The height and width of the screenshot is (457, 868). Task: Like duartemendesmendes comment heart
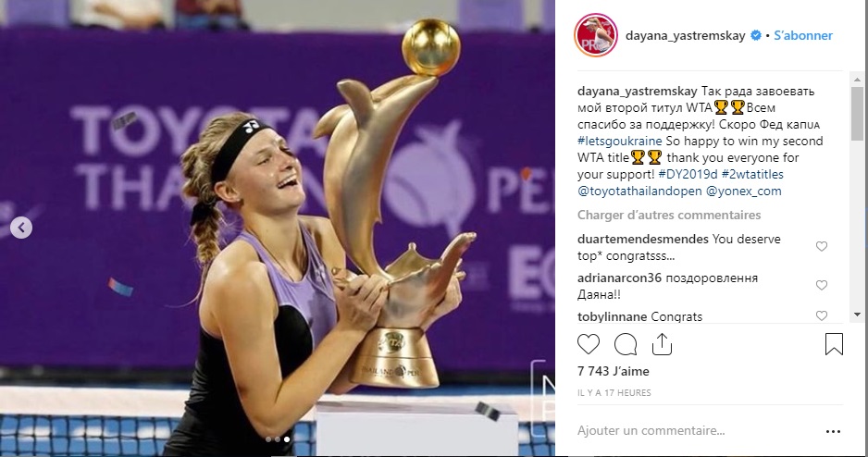pyautogui.click(x=822, y=246)
